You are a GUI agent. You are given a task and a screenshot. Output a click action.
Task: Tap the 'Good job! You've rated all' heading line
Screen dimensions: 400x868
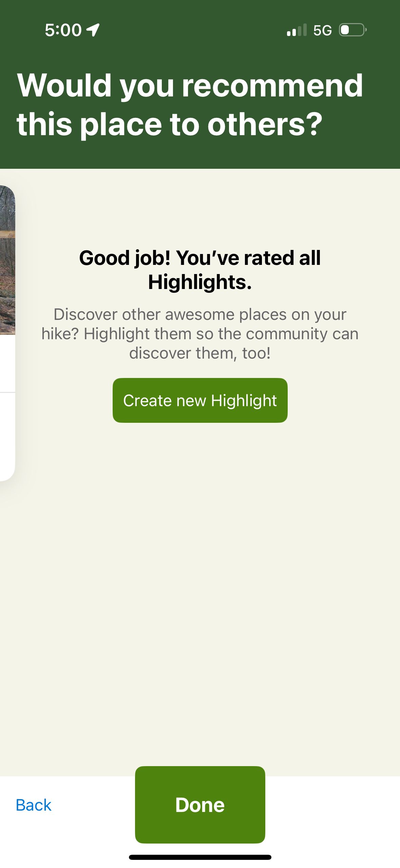[x=200, y=257]
